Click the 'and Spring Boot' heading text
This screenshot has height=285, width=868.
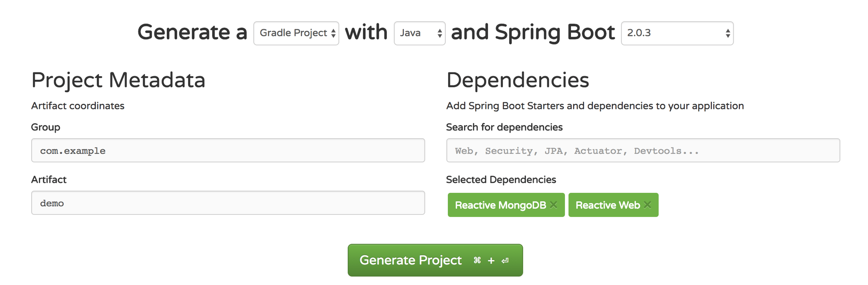tap(533, 32)
